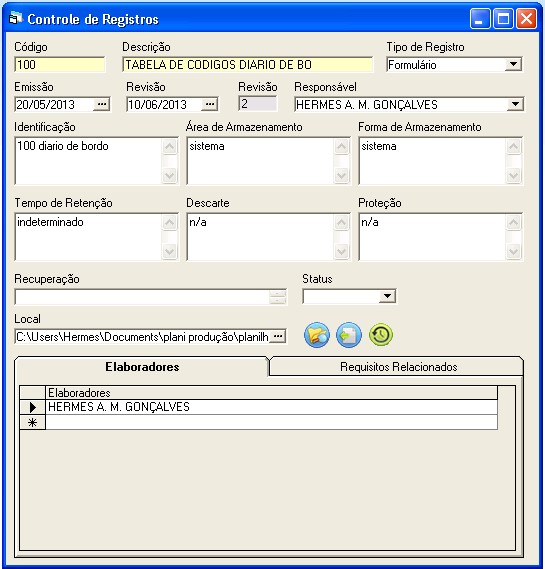Click the empty new row cell in Elaboradores grid
The image size is (545, 569).
[271, 422]
